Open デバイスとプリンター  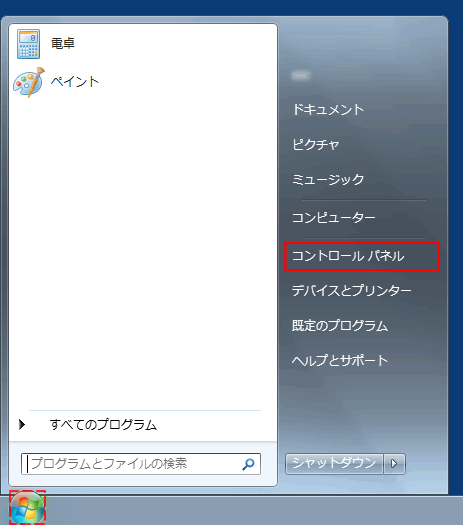352,290
